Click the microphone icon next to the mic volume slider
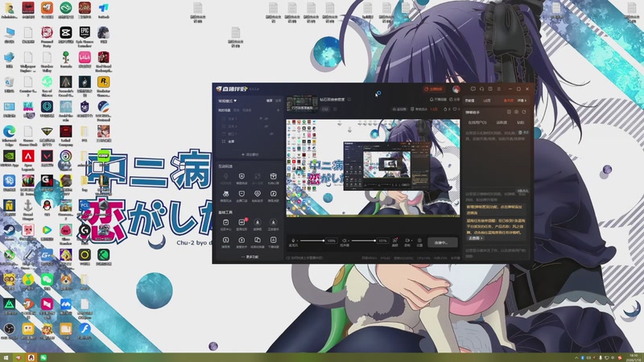 pos(293,241)
